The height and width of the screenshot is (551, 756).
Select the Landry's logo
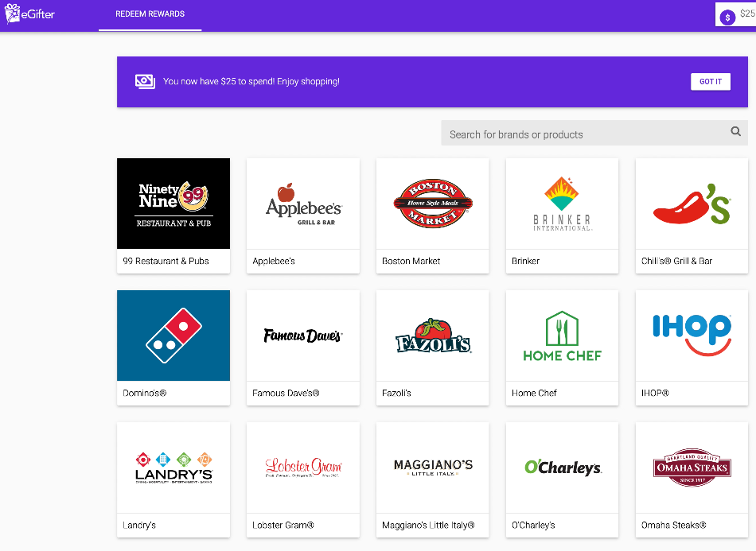173,468
